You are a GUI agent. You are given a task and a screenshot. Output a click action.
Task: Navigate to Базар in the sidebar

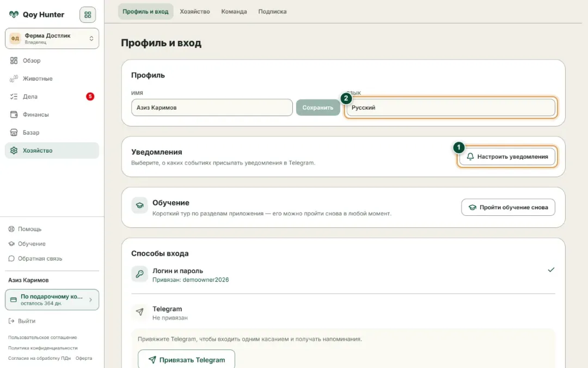click(52, 132)
